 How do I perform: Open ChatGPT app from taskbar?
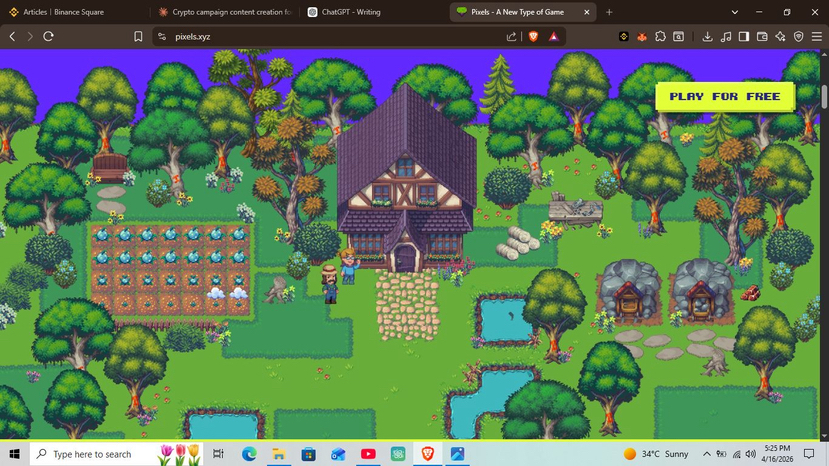click(x=398, y=454)
